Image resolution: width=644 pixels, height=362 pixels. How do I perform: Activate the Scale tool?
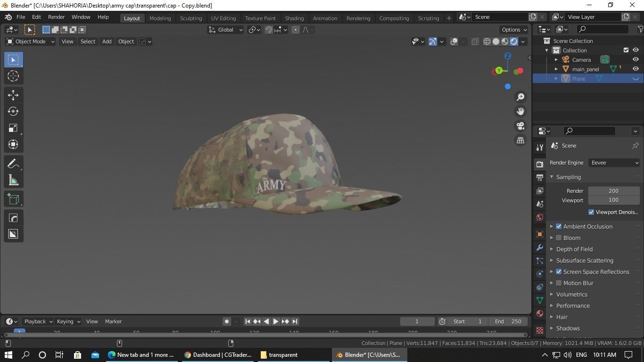13,128
